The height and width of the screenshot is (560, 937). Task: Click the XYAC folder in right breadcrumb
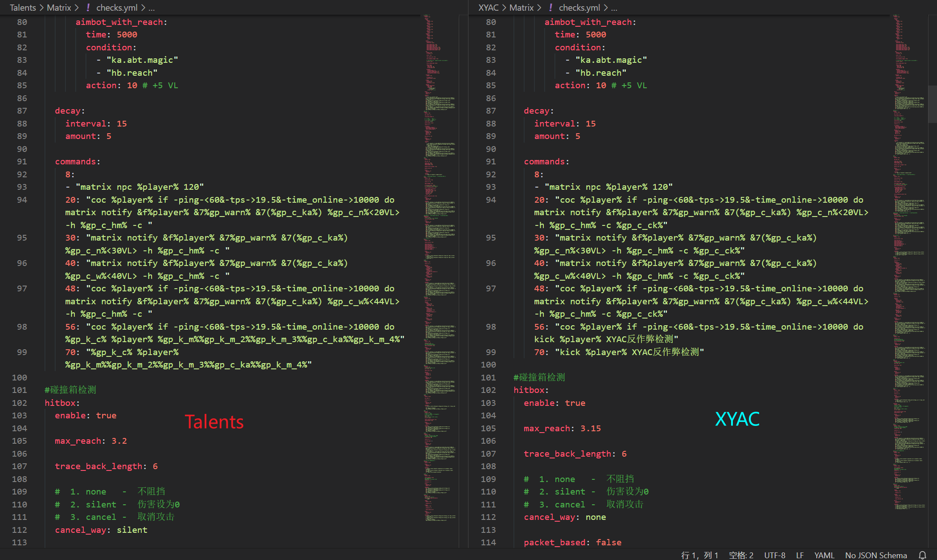pyautogui.click(x=488, y=8)
